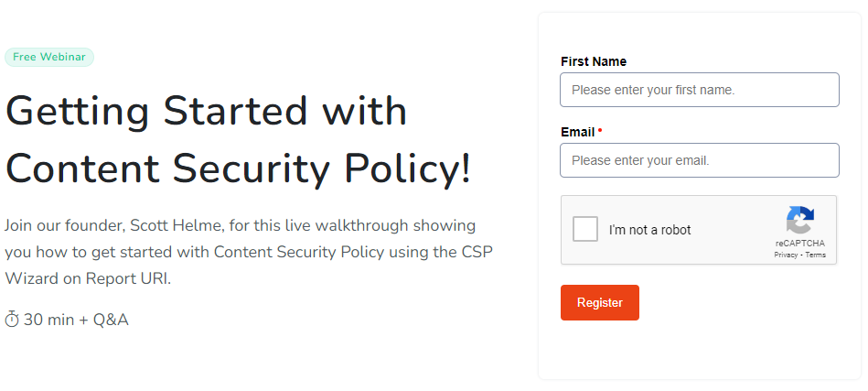The width and height of the screenshot is (868, 391).
Task: Click the small reCAPTCHA caption text
Action: [799, 244]
